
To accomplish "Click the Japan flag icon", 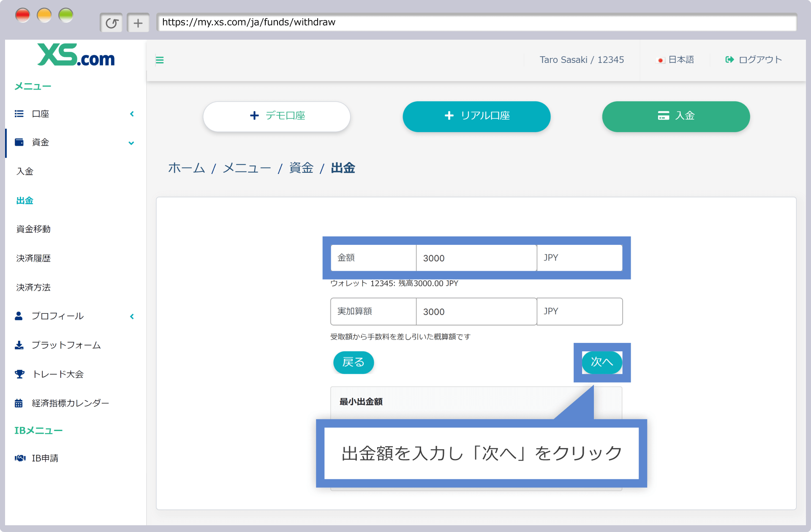I will pos(661,60).
